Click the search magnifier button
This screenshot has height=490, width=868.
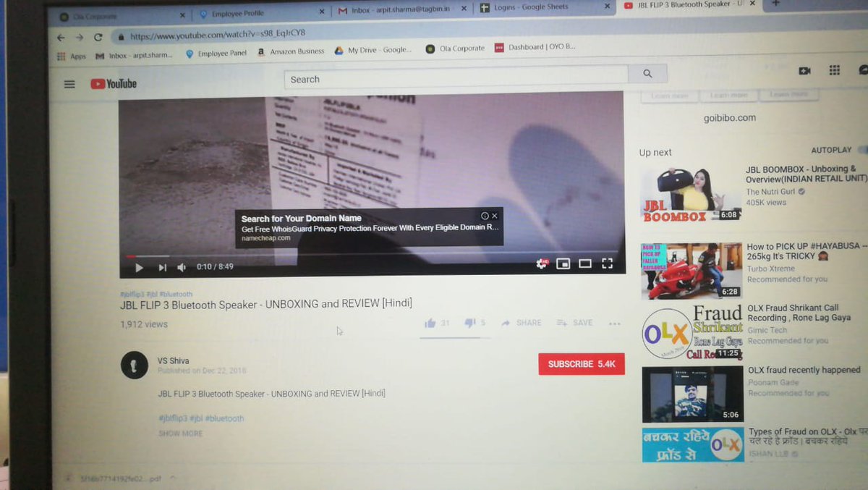pos(647,73)
